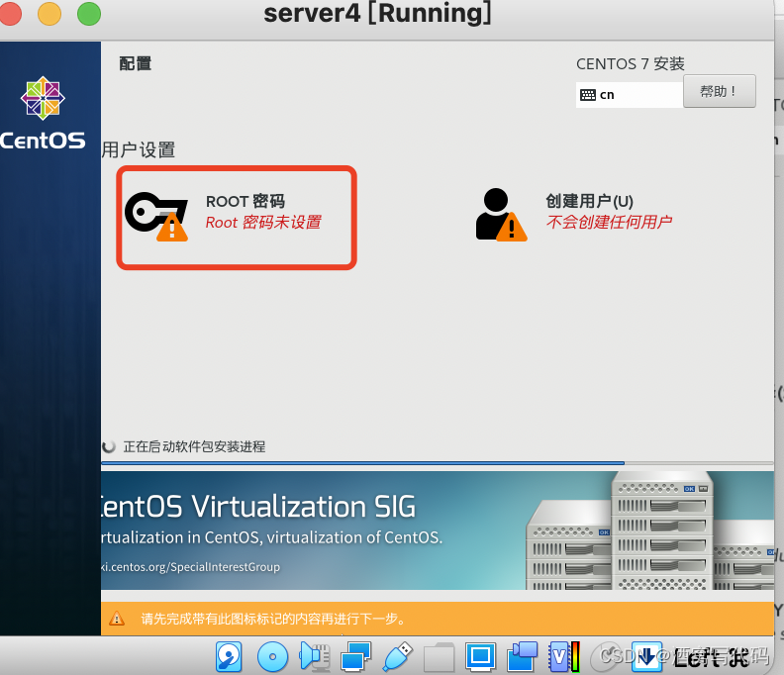Click the 帮助! help button
The image size is (784, 675).
(719, 91)
